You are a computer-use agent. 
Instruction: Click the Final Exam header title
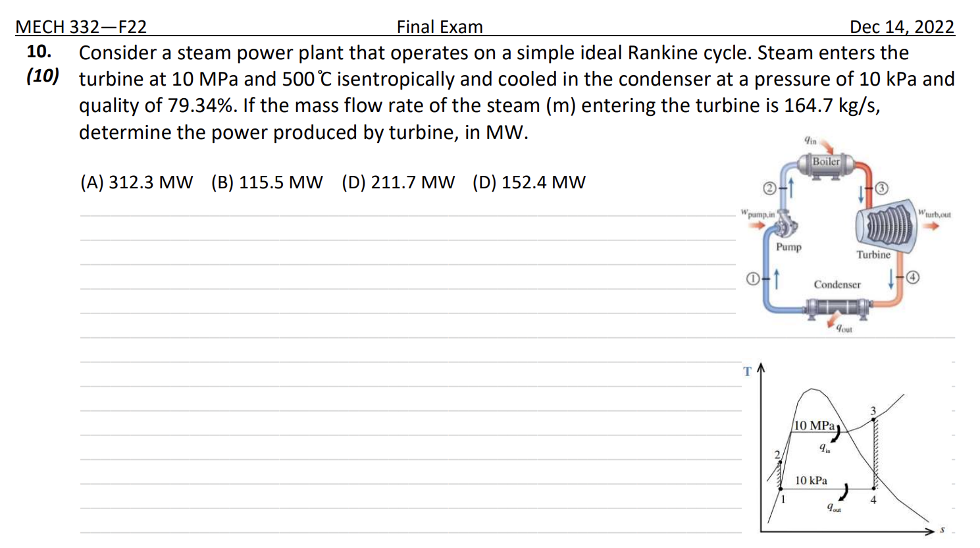pyautogui.click(x=440, y=27)
